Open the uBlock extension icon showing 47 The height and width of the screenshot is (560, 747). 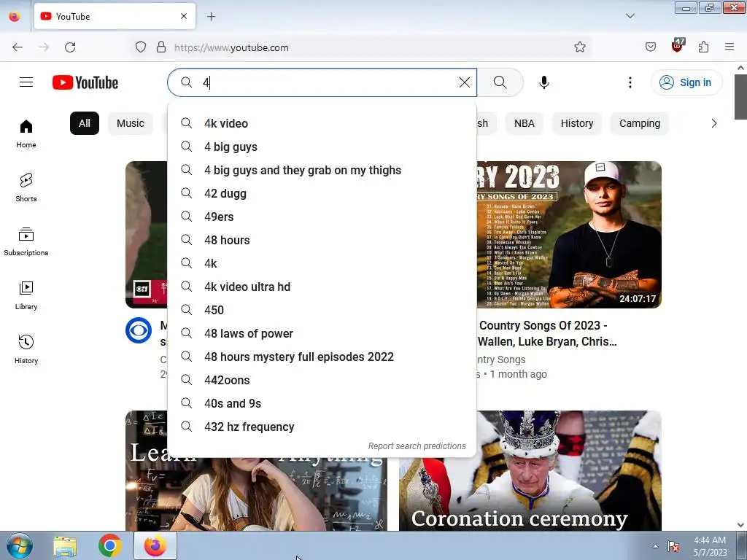point(678,46)
